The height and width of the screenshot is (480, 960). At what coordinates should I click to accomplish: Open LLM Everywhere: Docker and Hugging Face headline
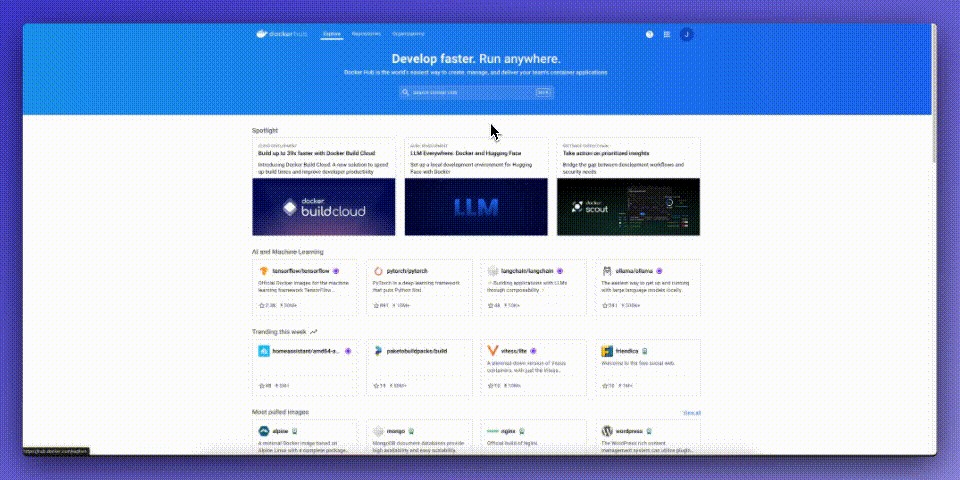pos(466,153)
